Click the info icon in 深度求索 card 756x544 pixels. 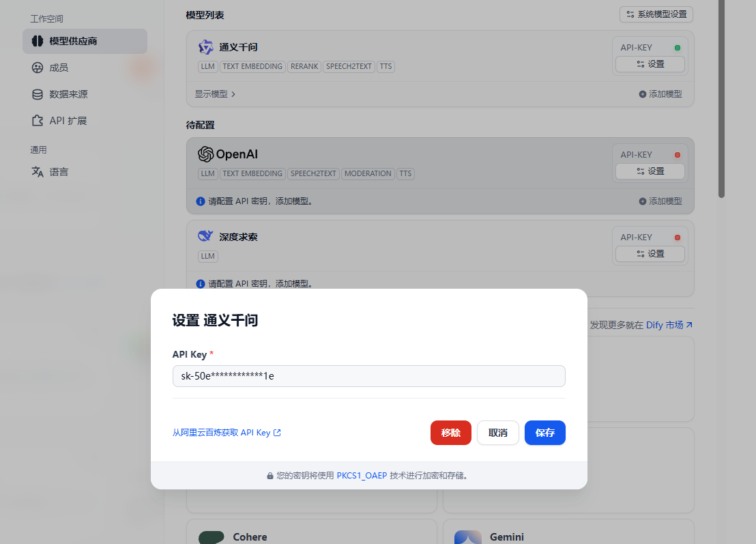(201, 283)
